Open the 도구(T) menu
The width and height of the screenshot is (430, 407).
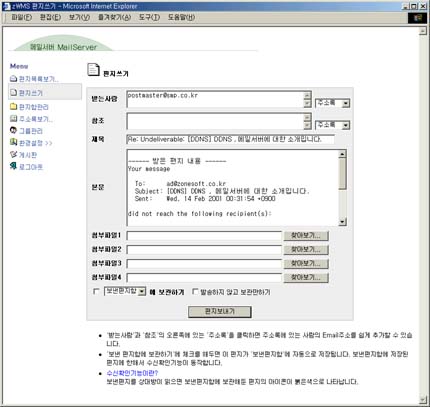pyautogui.click(x=149, y=17)
